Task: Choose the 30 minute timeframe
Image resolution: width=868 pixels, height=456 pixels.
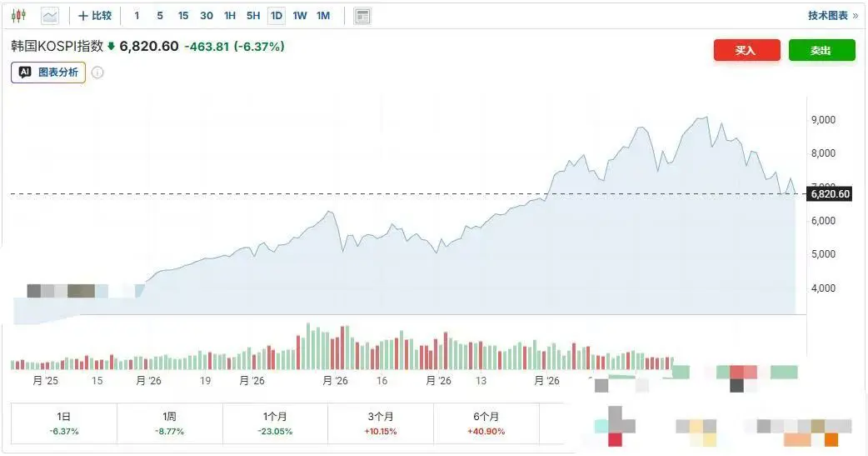Action: (207, 16)
